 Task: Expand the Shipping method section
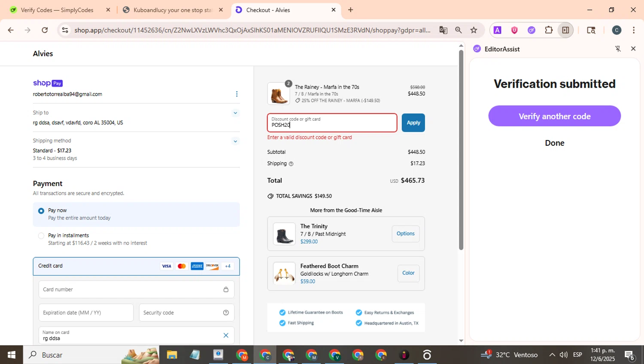pyautogui.click(x=235, y=141)
